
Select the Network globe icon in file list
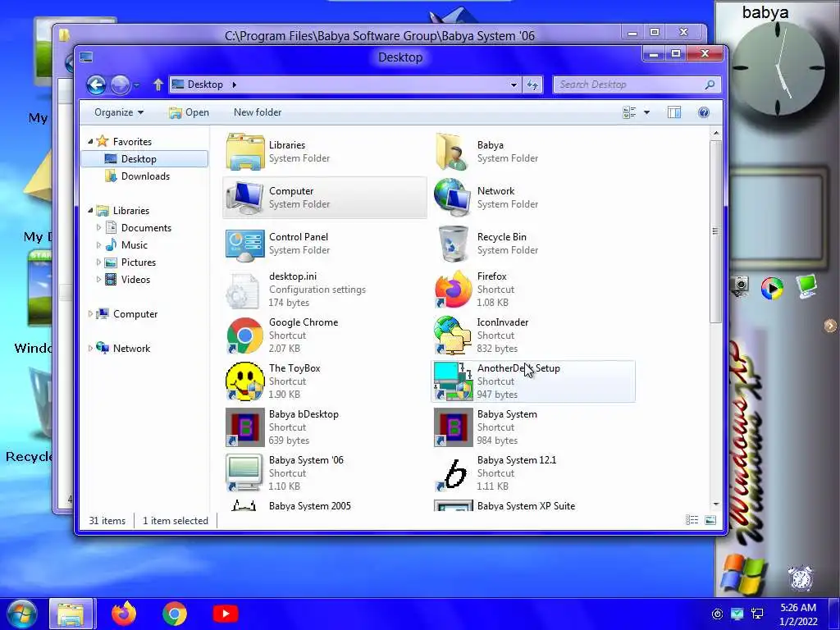pos(453,198)
